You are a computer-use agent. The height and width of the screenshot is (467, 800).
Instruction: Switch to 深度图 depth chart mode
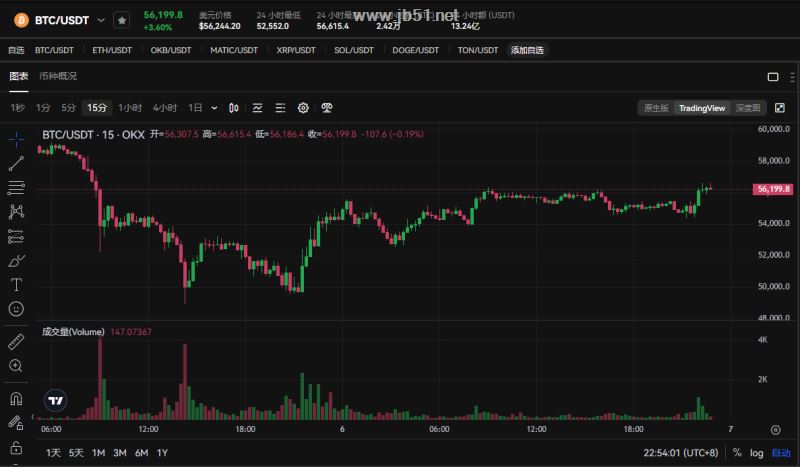tap(748, 108)
